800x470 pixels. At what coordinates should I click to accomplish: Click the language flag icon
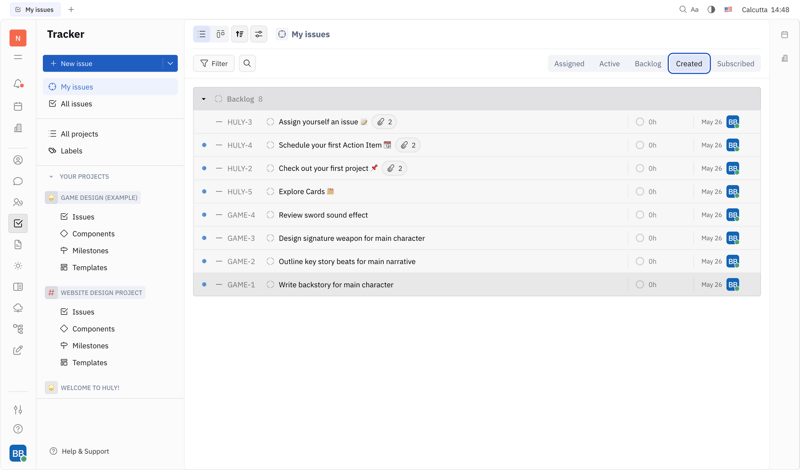[x=728, y=9]
